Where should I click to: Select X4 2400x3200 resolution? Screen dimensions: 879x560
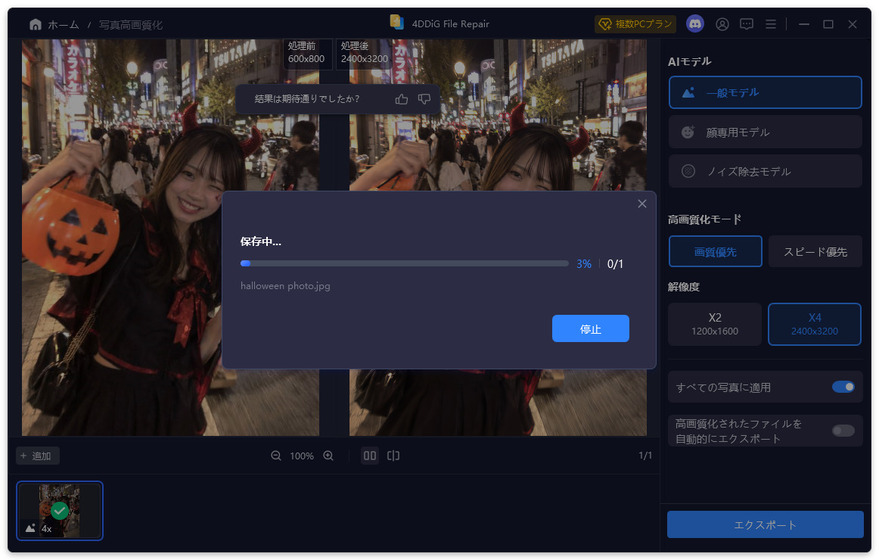point(815,324)
